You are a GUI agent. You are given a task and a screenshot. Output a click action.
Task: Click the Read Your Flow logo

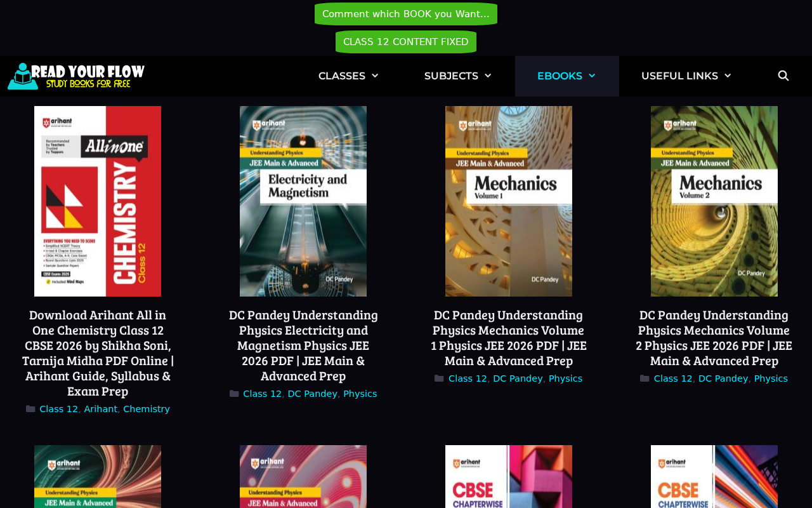click(x=76, y=76)
